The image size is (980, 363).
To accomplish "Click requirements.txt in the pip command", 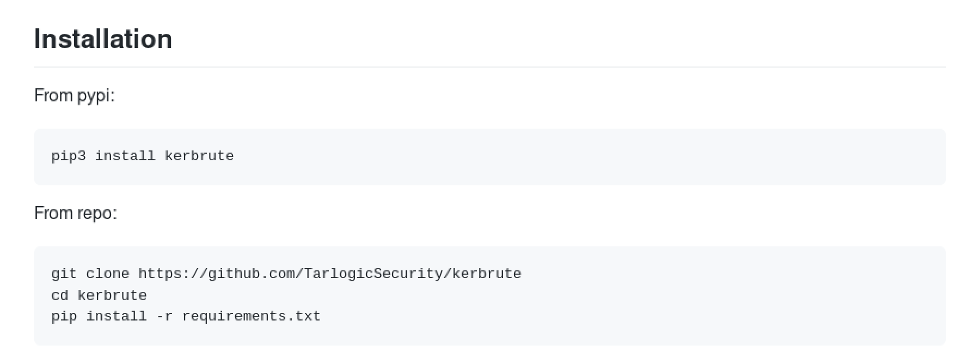I will pyautogui.click(x=252, y=316).
